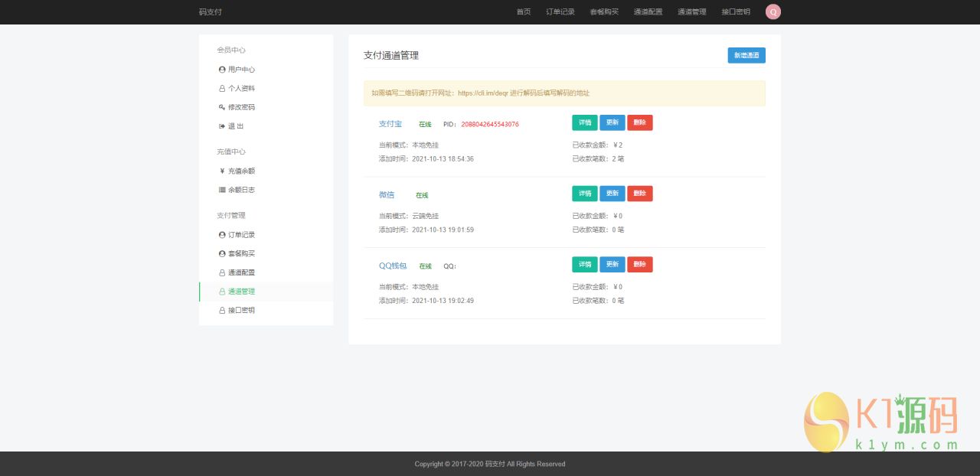980x476 pixels.
Task: Select 订单记录 in the top navbar
Action: click(560, 11)
